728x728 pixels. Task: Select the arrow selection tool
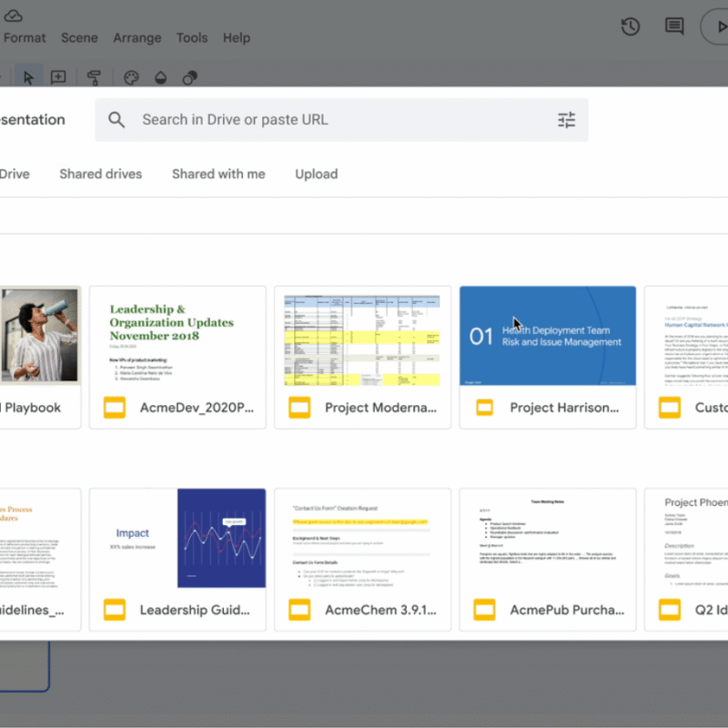[28, 77]
